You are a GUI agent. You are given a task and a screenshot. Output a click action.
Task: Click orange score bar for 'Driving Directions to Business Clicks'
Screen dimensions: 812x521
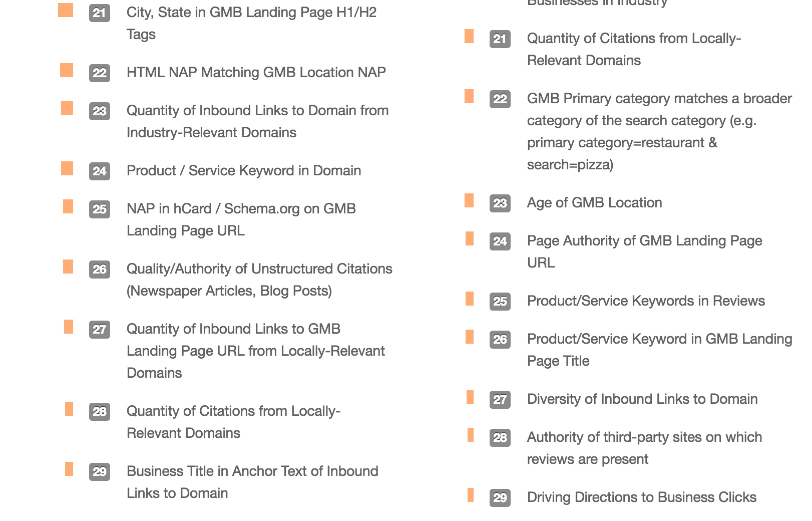[471, 495]
